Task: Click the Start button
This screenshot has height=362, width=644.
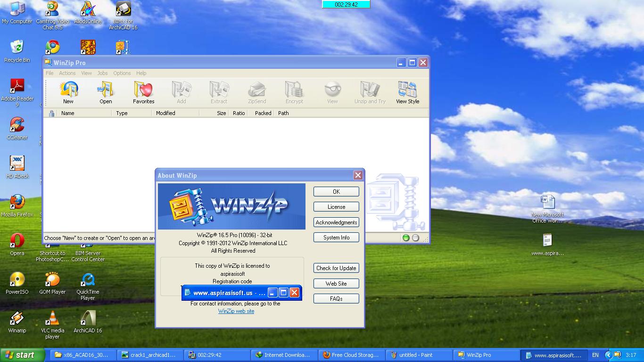Action: [23, 355]
